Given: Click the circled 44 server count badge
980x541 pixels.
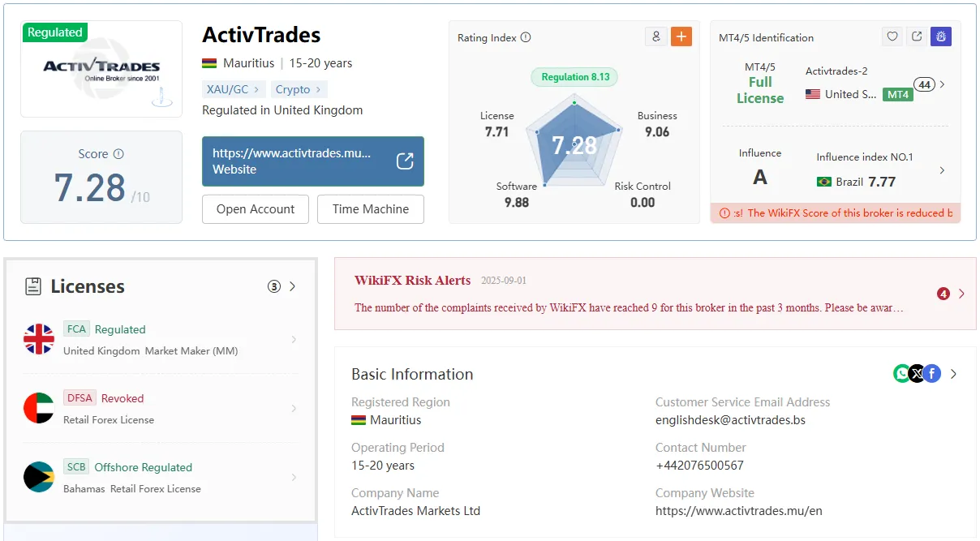Looking at the screenshot, I should [x=924, y=84].
